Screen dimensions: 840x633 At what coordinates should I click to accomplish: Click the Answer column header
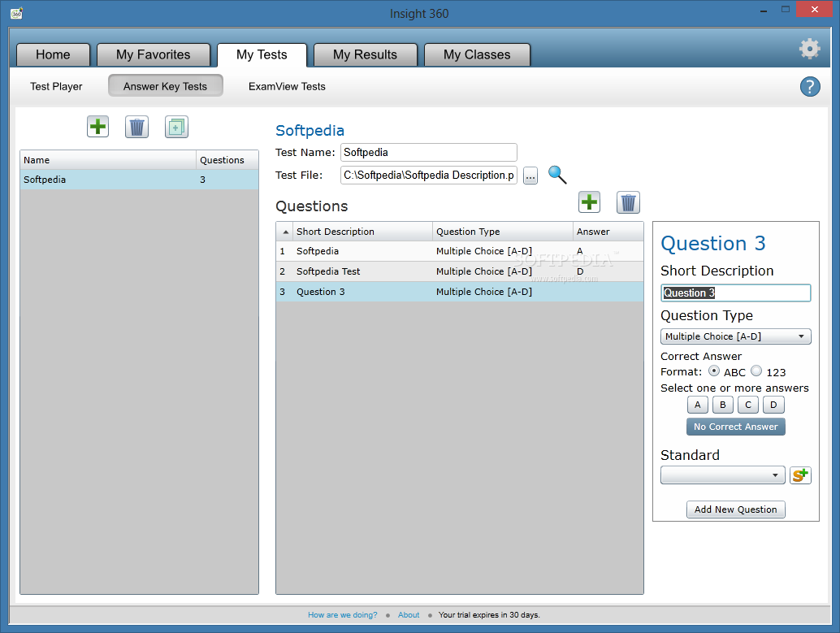point(608,232)
